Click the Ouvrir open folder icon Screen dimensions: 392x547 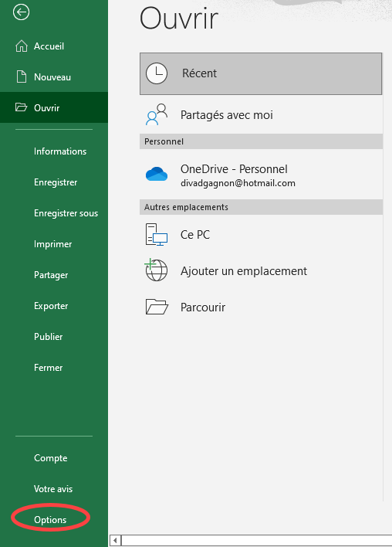coord(22,107)
